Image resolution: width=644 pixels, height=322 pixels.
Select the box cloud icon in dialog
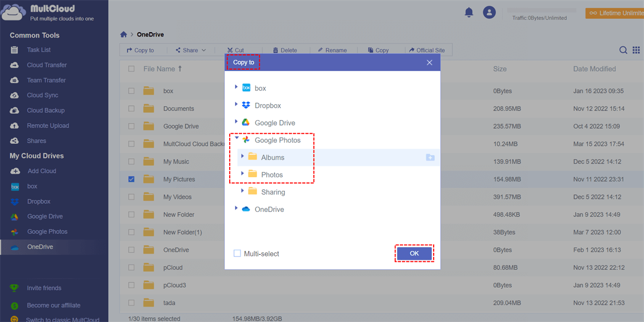pos(246,88)
